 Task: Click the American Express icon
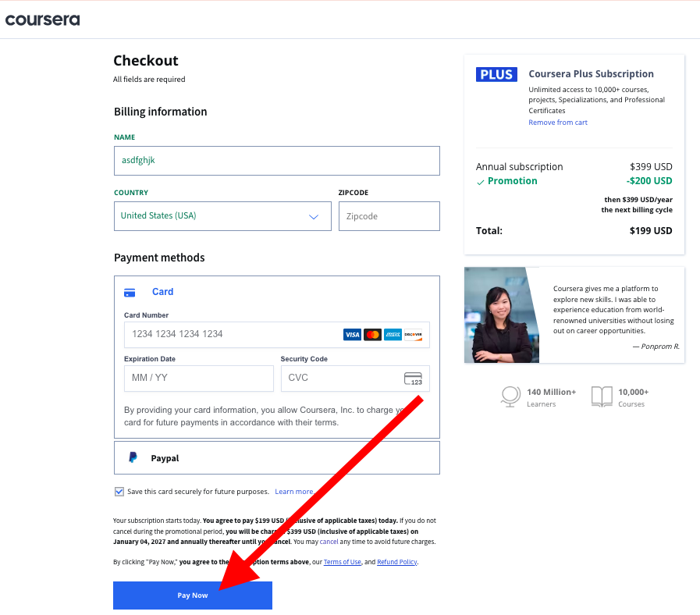coord(393,335)
